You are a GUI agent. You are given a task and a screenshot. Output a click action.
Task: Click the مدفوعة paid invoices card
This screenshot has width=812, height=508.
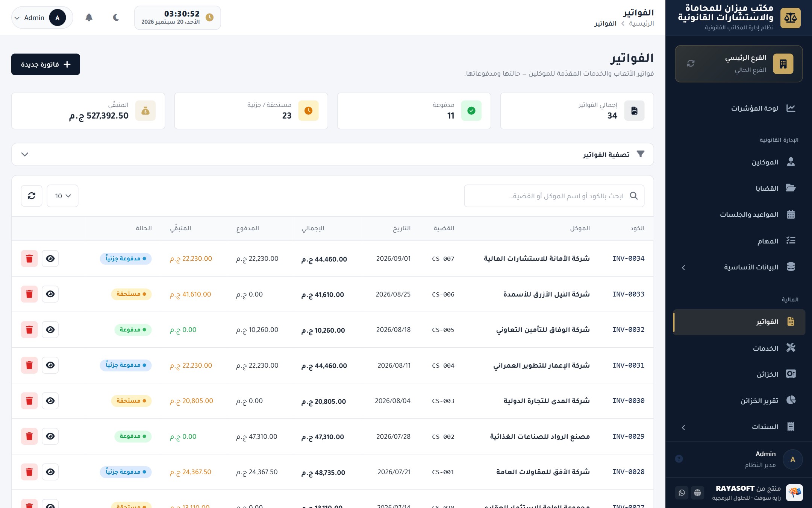pos(414,111)
